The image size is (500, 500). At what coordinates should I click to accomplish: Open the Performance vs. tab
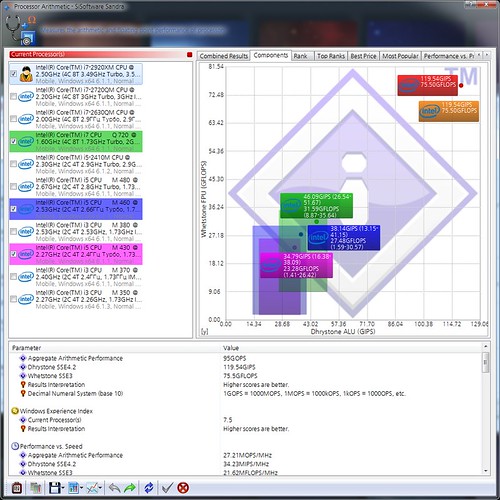click(448, 56)
